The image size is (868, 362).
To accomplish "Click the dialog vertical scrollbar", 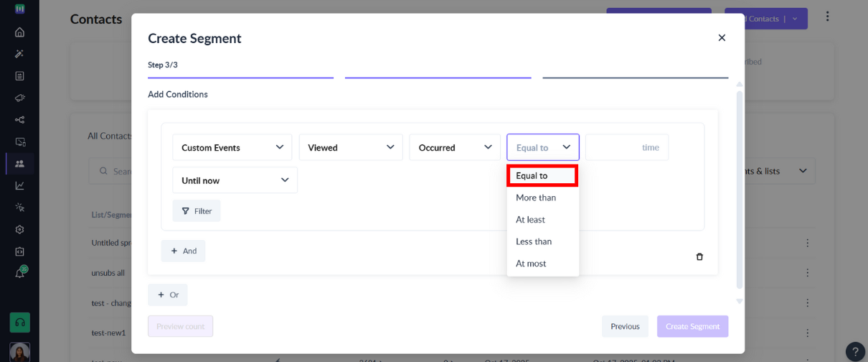I will 740,190.
